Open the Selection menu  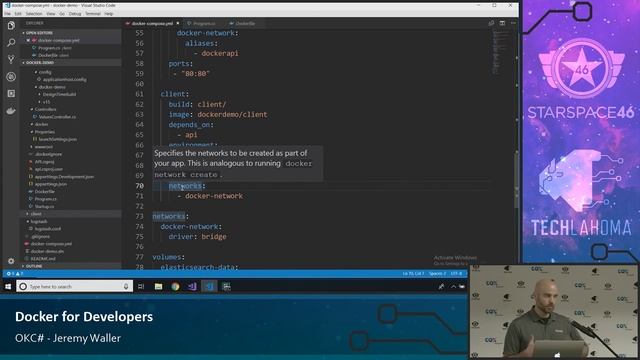pyautogui.click(x=34, y=13)
